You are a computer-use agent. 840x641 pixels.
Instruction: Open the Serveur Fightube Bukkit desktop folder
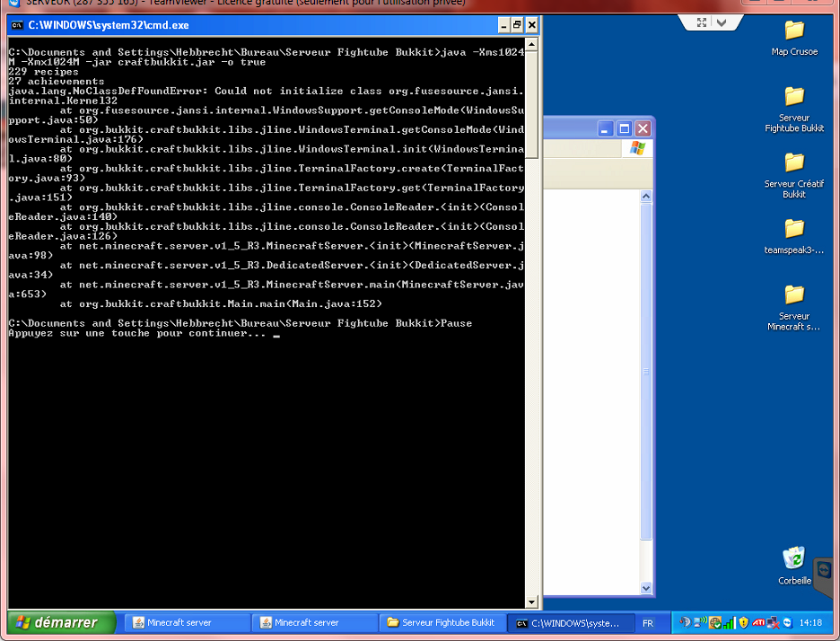click(x=794, y=109)
